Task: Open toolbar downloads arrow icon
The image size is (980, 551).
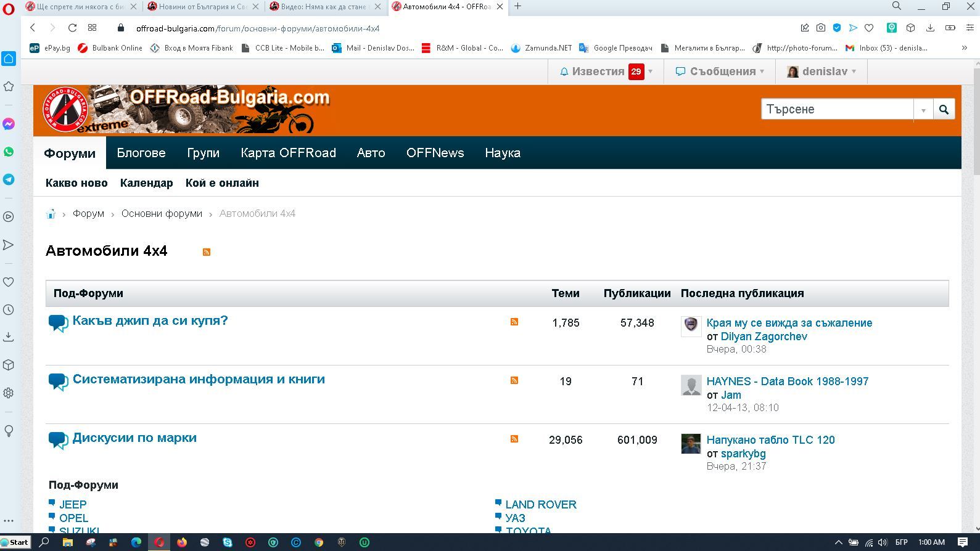Action: (x=931, y=28)
